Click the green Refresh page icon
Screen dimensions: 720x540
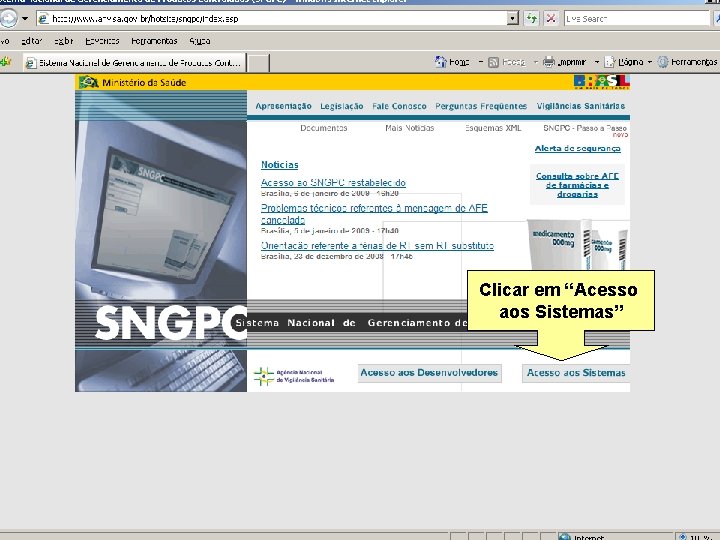pyautogui.click(x=532, y=19)
